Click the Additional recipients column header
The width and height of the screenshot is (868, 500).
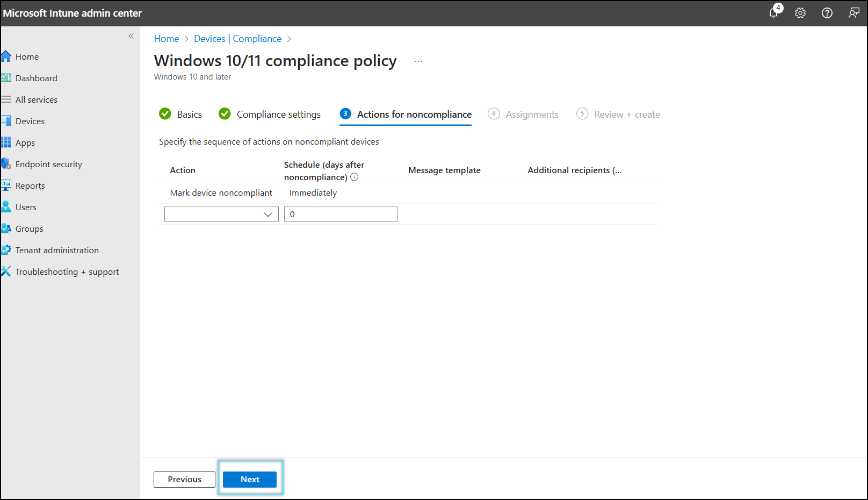tap(575, 170)
